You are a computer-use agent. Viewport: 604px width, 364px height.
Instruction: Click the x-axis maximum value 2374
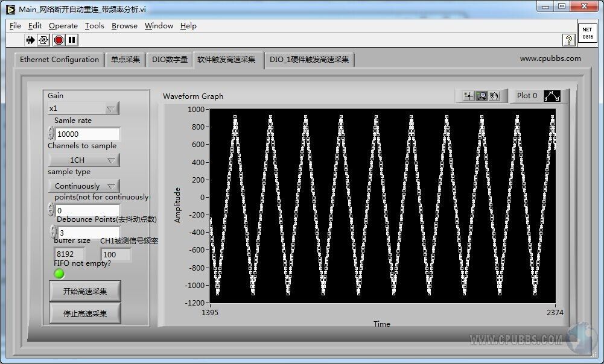[555, 312]
